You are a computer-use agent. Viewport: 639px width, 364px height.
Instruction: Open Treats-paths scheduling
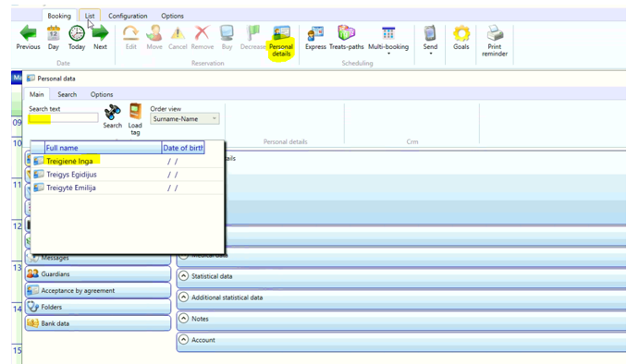(x=347, y=38)
